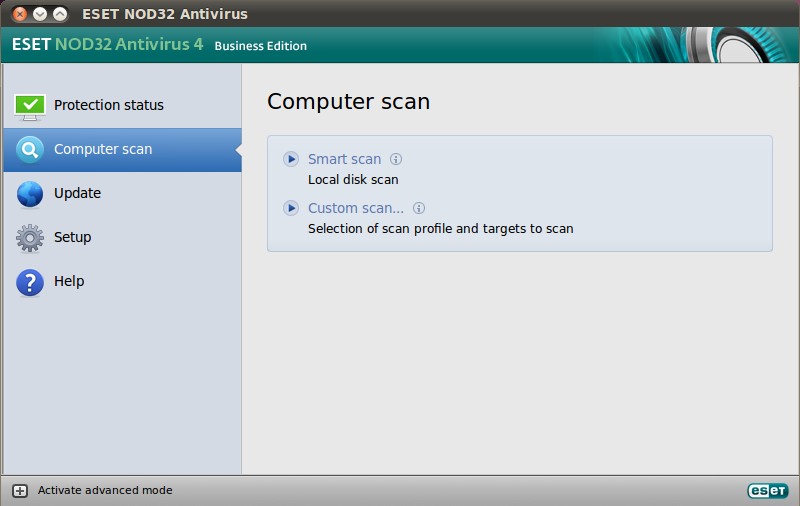Click the Protection status monitor icon
800x506 pixels.
point(30,107)
